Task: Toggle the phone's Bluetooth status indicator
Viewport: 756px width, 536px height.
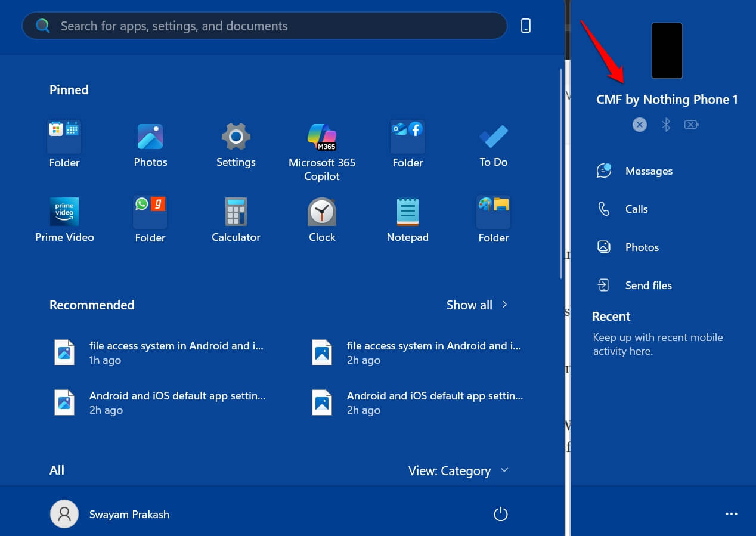Action: pos(665,125)
